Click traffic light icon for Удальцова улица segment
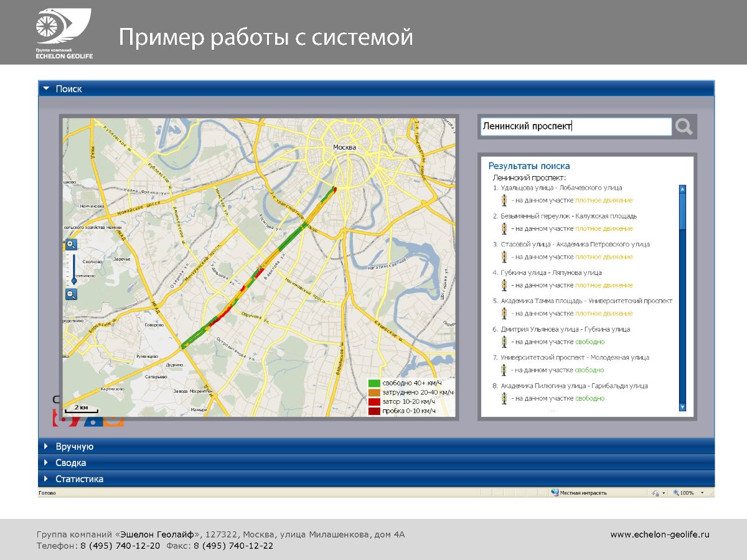This screenshot has width=747, height=560. click(x=504, y=200)
